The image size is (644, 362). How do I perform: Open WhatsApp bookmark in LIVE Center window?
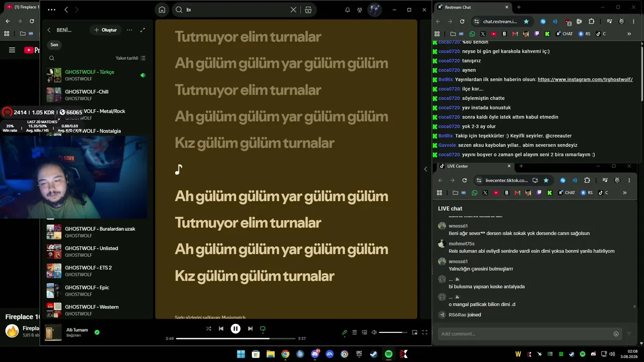pyautogui.click(x=474, y=193)
